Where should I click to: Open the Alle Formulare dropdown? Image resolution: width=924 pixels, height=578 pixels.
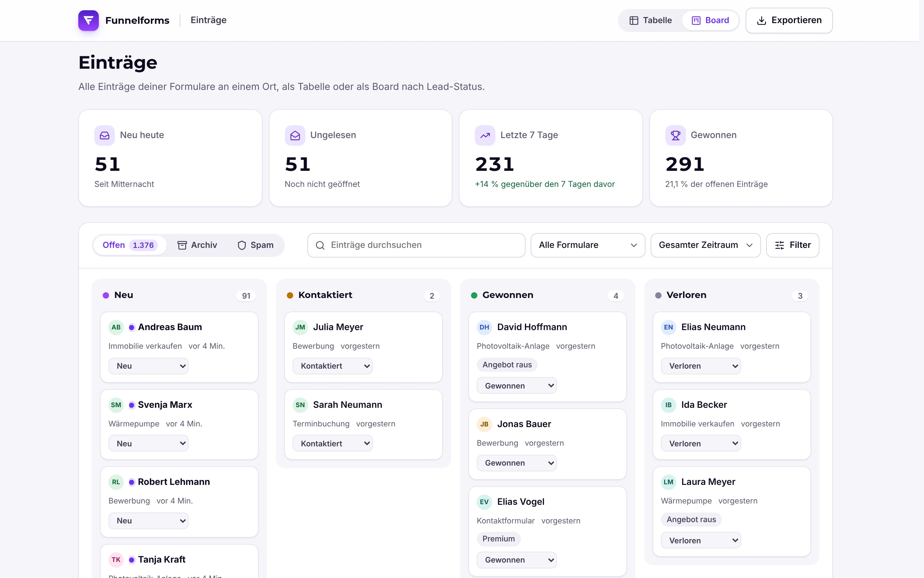coord(588,245)
